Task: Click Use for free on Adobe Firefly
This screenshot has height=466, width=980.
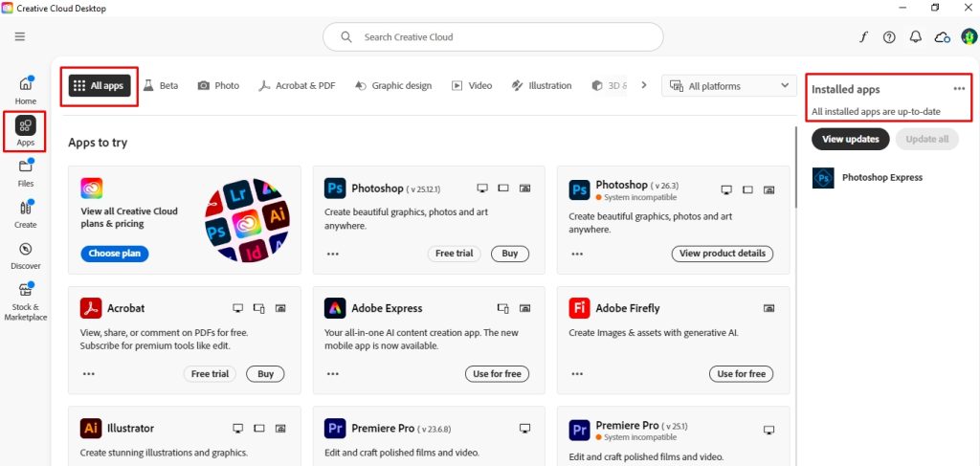Action: [x=742, y=373]
